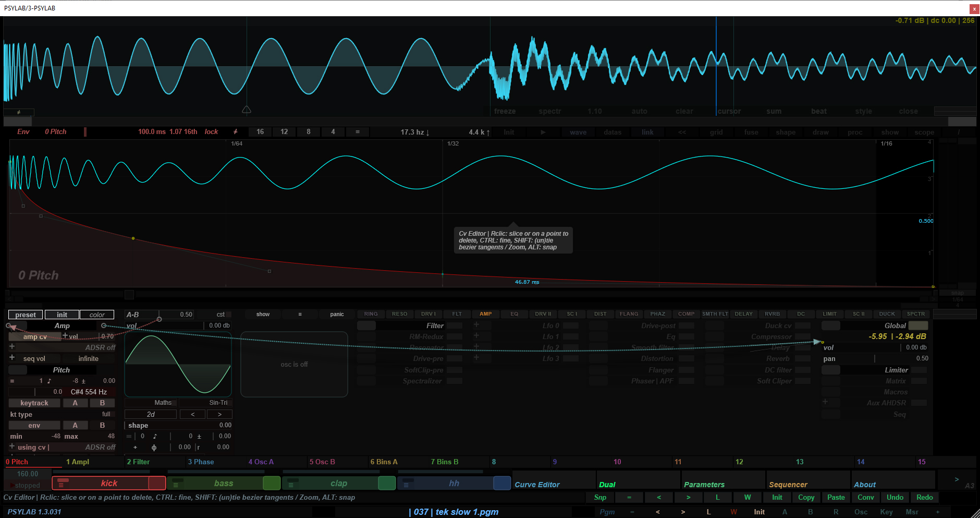
Task: Adjust the Global pan slider
Action: tap(874, 358)
